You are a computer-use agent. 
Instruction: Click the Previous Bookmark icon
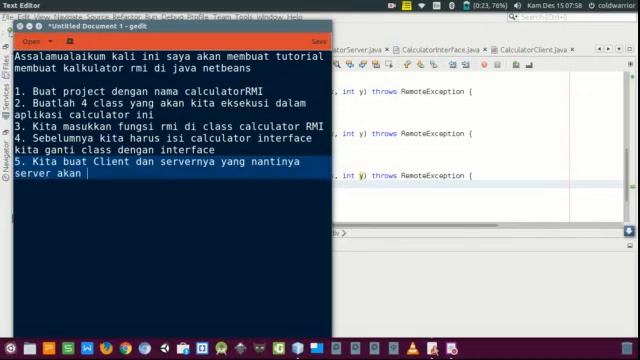(407, 64)
